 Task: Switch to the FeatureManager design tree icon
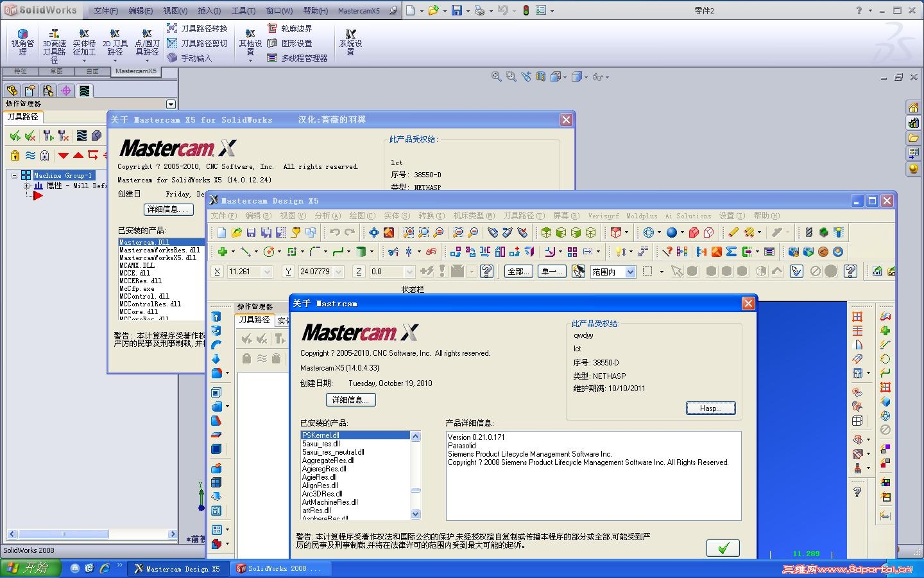tap(12, 91)
